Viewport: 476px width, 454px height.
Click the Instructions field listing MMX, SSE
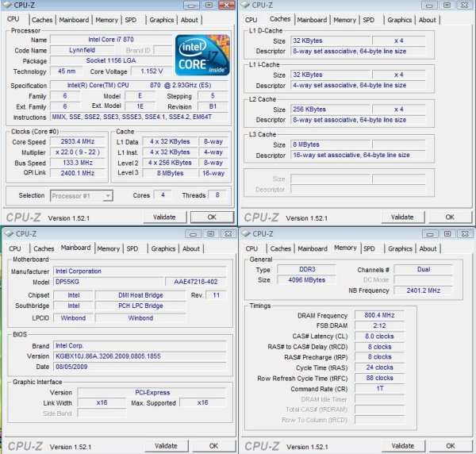pos(140,117)
